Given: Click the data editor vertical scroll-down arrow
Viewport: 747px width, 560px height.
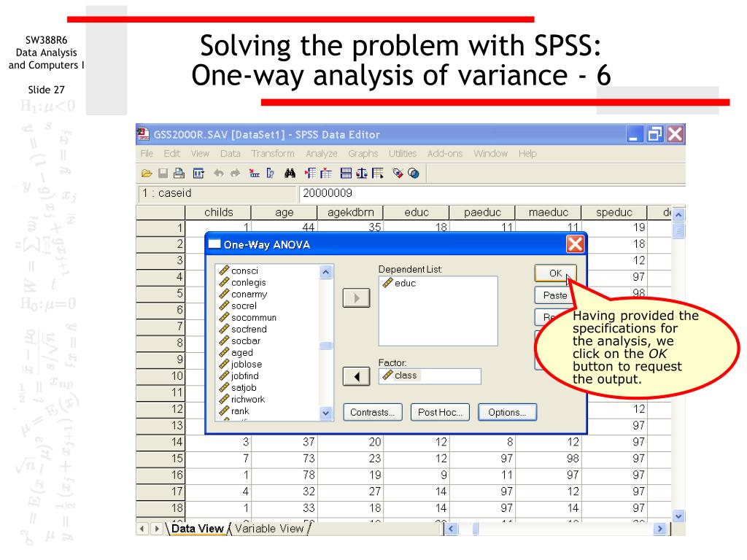Looking at the screenshot, I should [x=678, y=516].
